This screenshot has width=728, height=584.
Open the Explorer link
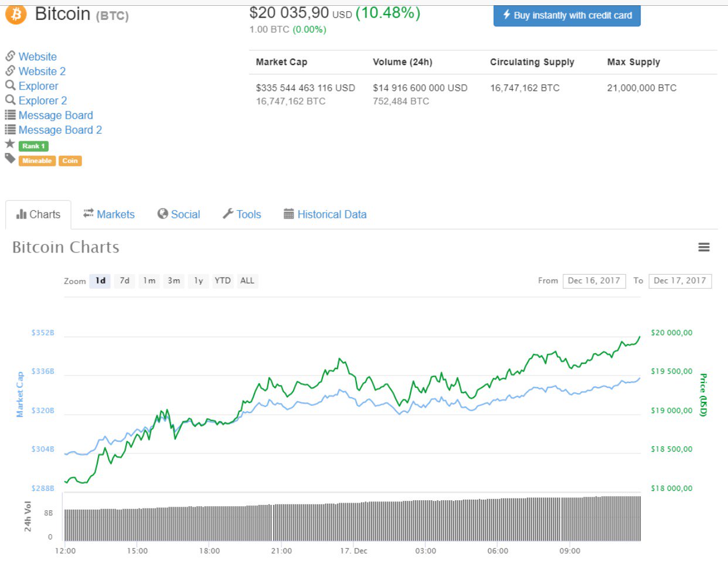coord(39,86)
